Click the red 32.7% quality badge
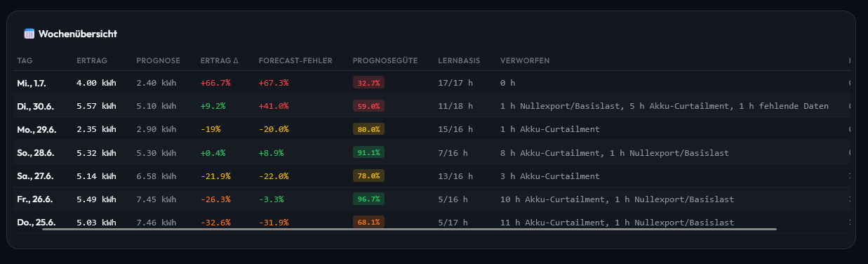868x264 pixels. (368, 83)
